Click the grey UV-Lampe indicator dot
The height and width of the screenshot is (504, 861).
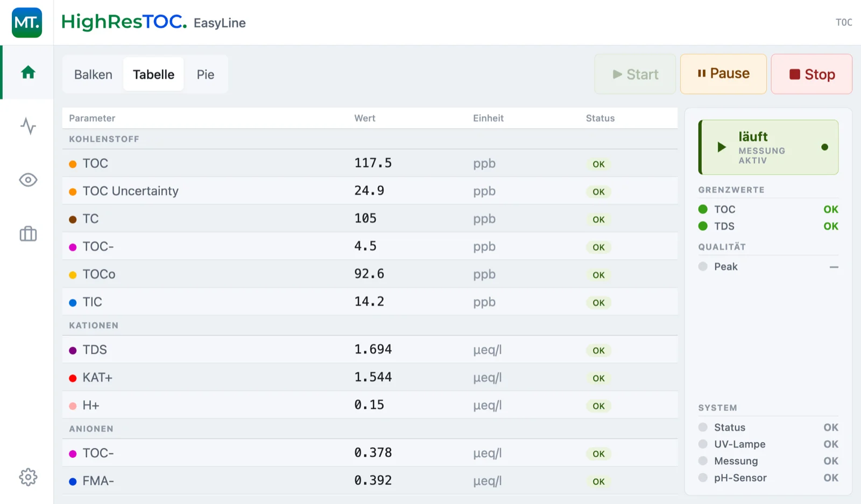[703, 444]
